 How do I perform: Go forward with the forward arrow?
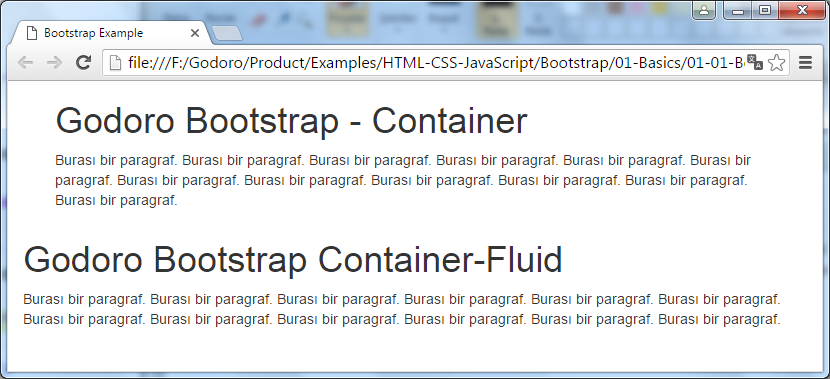point(54,63)
